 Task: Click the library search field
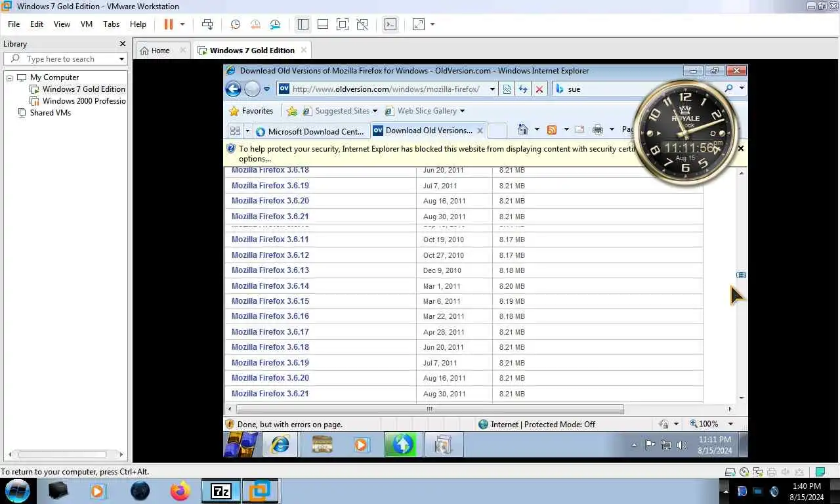[64, 59]
